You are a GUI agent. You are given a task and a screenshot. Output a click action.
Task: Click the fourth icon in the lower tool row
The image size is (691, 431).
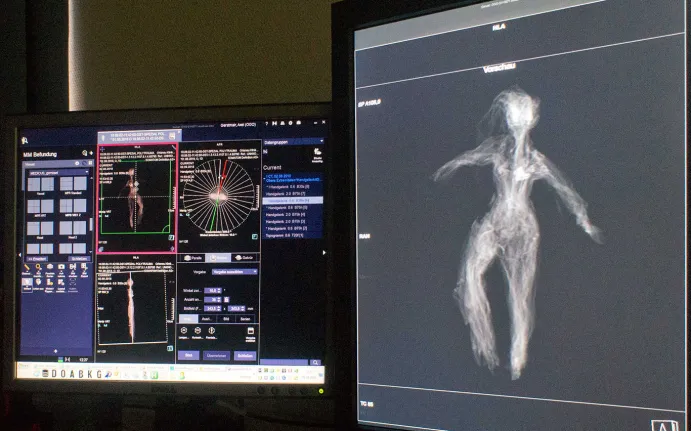[61, 282]
